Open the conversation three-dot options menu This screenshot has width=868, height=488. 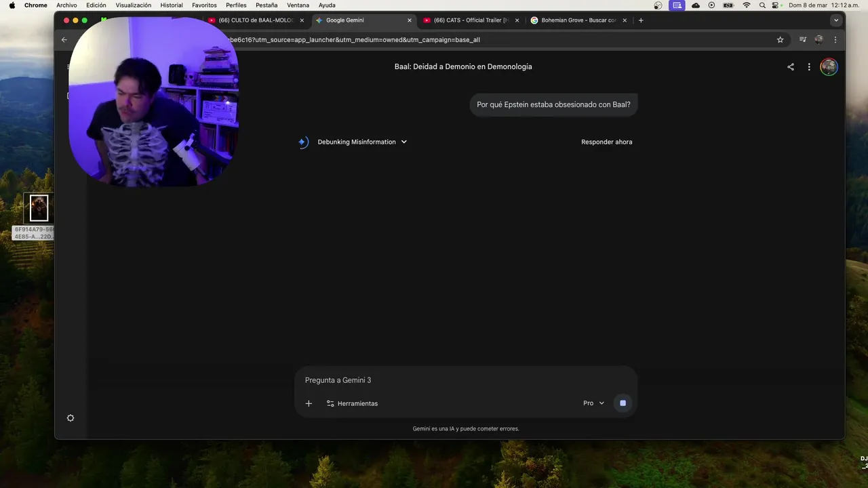click(x=809, y=67)
